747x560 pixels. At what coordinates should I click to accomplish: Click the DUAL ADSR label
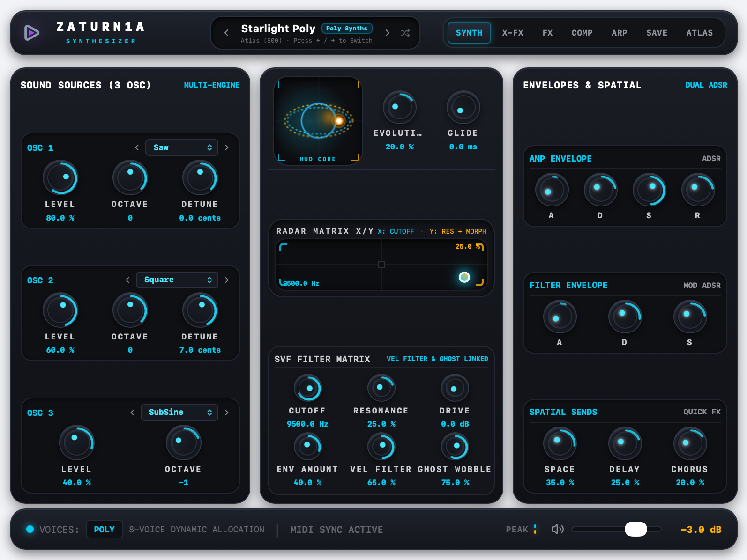coord(706,85)
